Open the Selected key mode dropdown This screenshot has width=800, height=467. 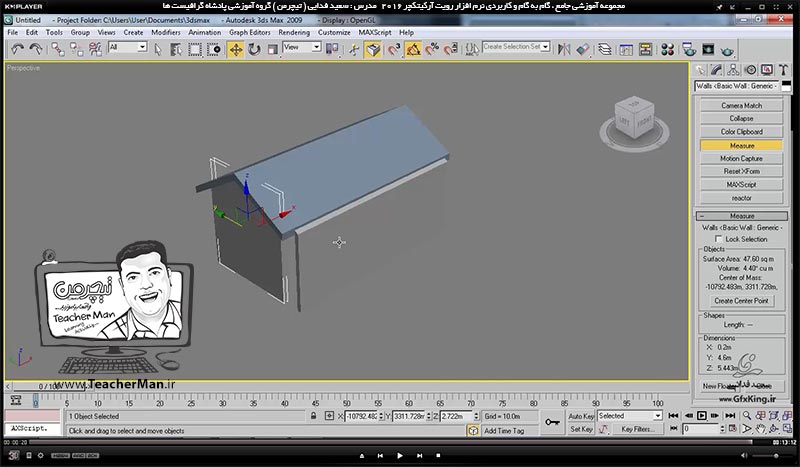point(630,416)
